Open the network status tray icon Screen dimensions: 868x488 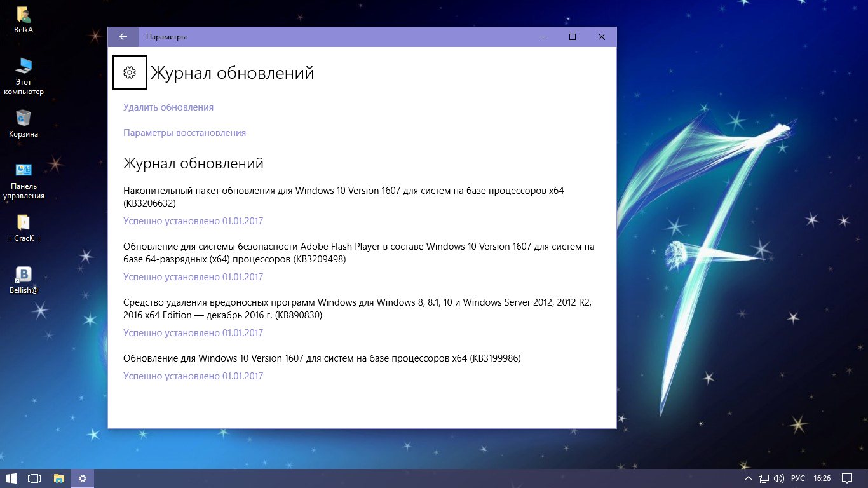pos(764,478)
